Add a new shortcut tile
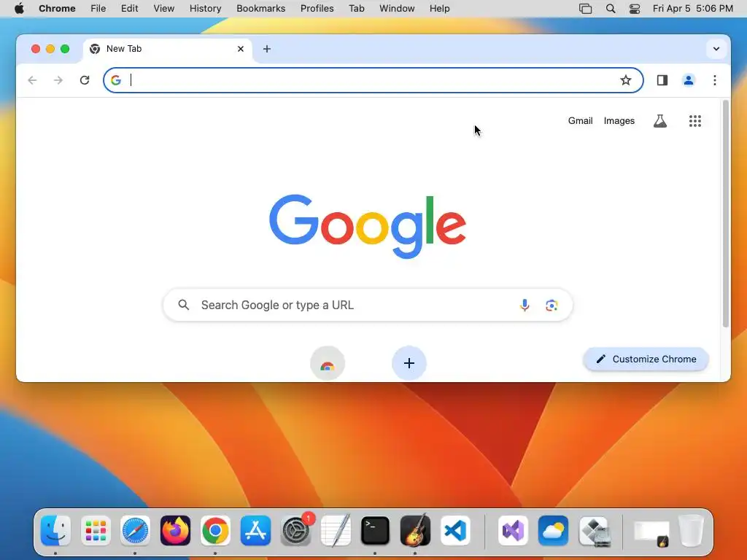Image resolution: width=747 pixels, height=560 pixels. pyautogui.click(x=409, y=363)
